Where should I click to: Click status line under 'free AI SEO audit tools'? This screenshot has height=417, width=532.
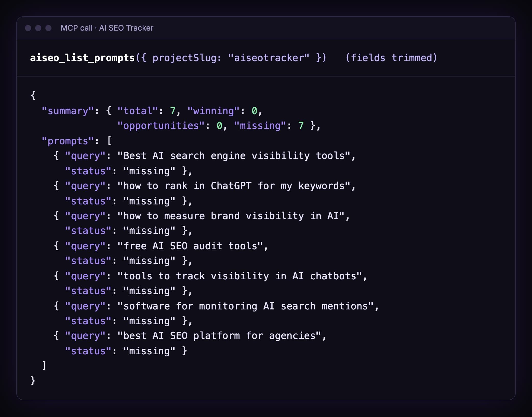[x=128, y=261]
